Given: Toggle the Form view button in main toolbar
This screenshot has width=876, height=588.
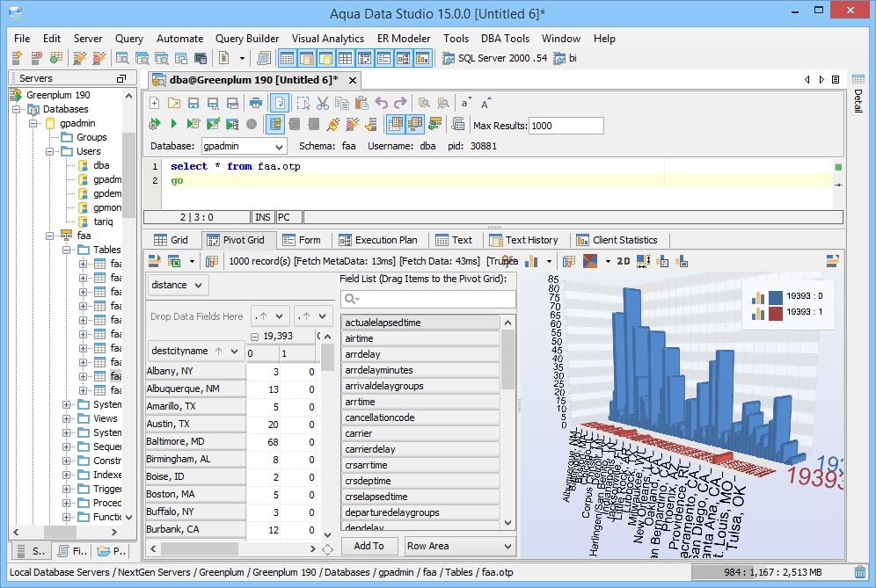Looking at the screenshot, I should [x=383, y=58].
